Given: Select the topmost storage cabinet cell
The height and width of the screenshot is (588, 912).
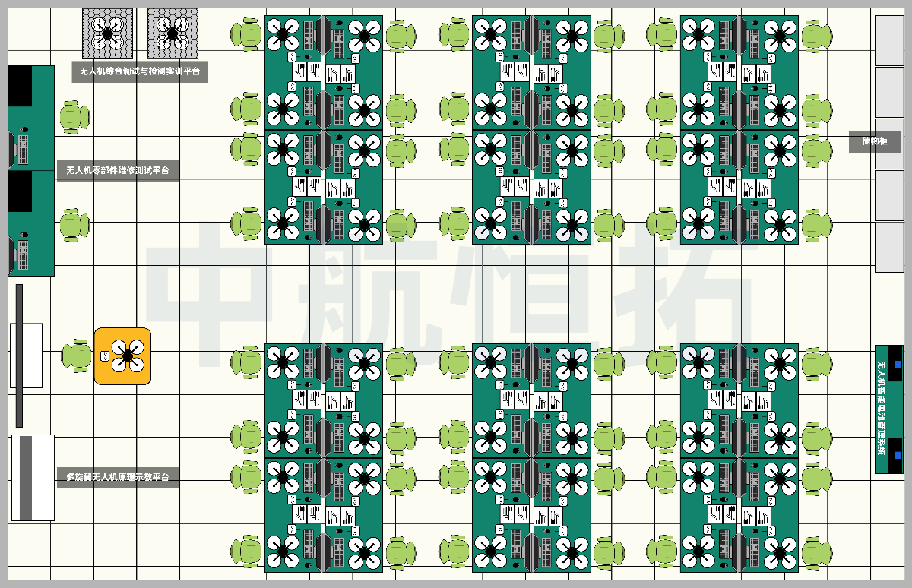Looking at the screenshot, I should tap(888, 40).
